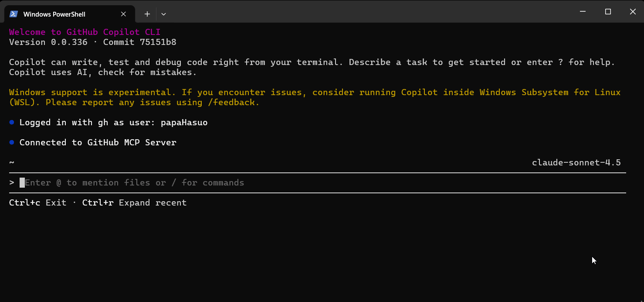Image resolution: width=644 pixels, height=302 pixels.
Task: Click the Version 0.0.336 commit line
Action: click(x=93, y=42)
